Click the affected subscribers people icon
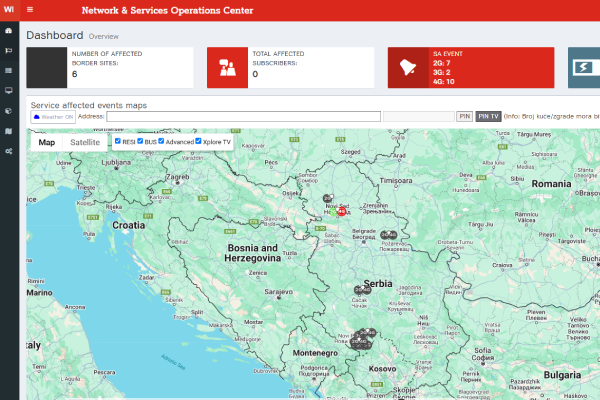The image size is (600, 400). click(227, 68)
